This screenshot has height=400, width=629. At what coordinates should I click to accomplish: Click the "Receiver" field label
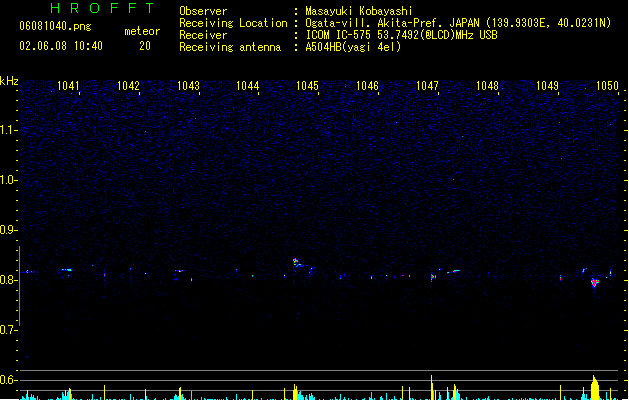[x=203, y=35]
